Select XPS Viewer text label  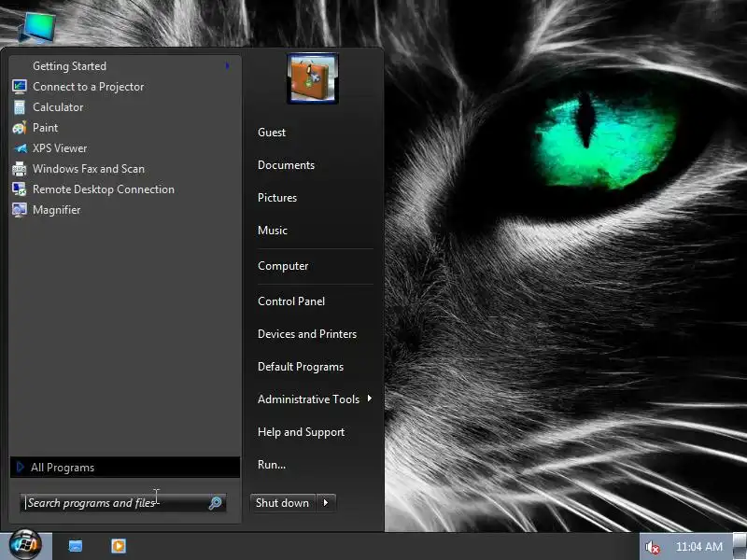pyautogui.click(x=60, y=148)
